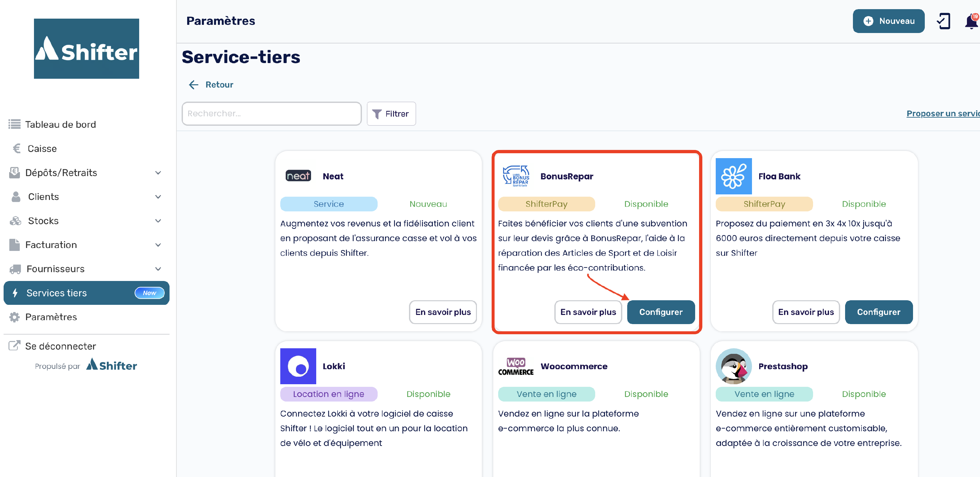Click the Neat logo
980x477 pixels.
point(298,176)
